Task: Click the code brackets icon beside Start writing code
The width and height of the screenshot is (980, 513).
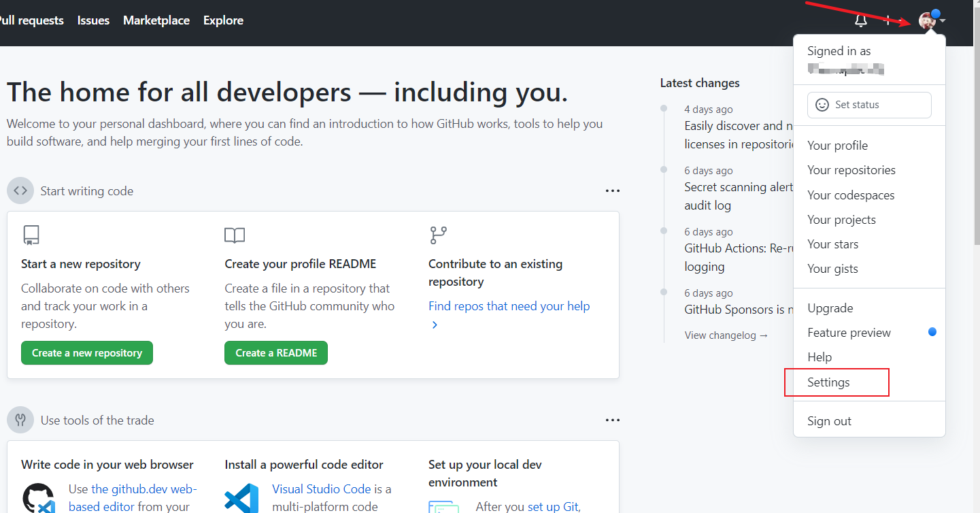Action: pyautogui.click(x=20, y=191)
